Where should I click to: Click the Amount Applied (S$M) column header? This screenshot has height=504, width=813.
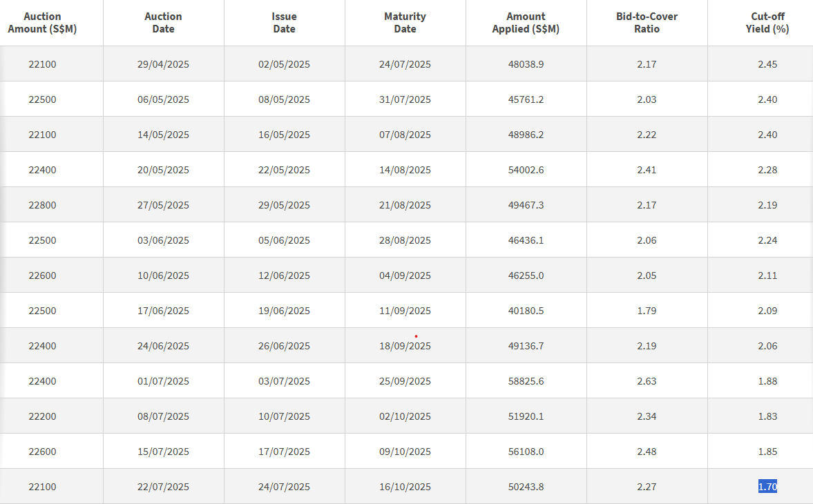tap(526, 23)
